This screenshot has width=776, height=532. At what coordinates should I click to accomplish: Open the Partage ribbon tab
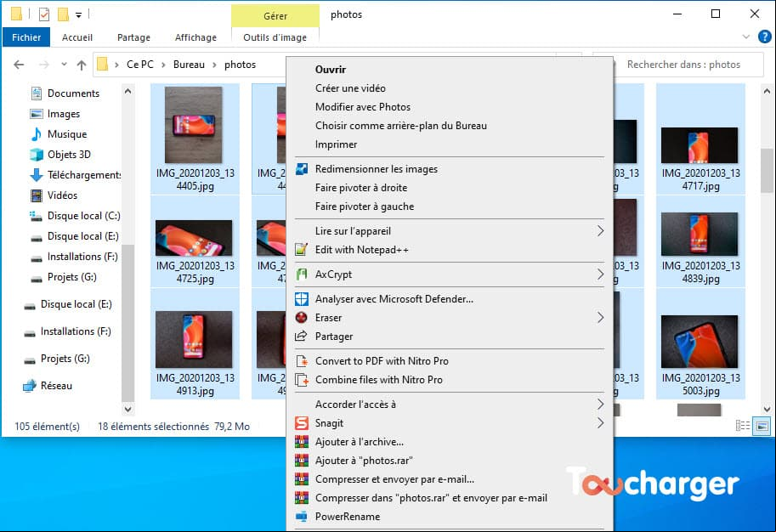click(133, 37)
